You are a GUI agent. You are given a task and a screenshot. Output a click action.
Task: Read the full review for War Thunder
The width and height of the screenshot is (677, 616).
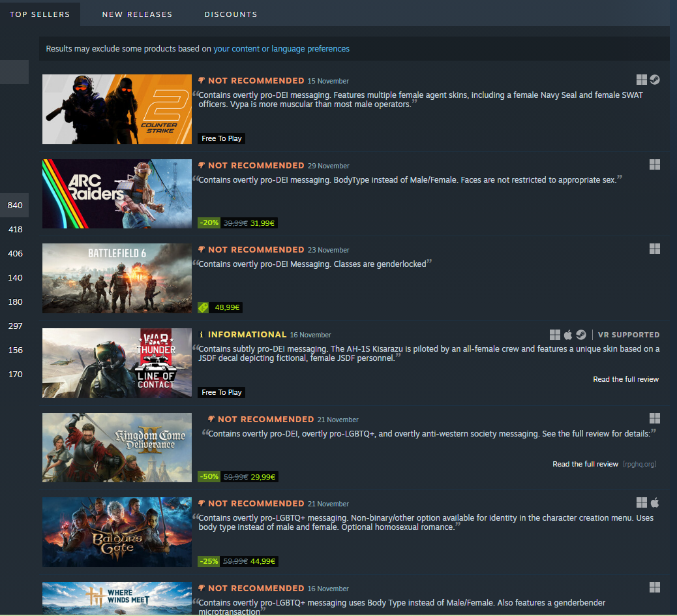point(625,379)
